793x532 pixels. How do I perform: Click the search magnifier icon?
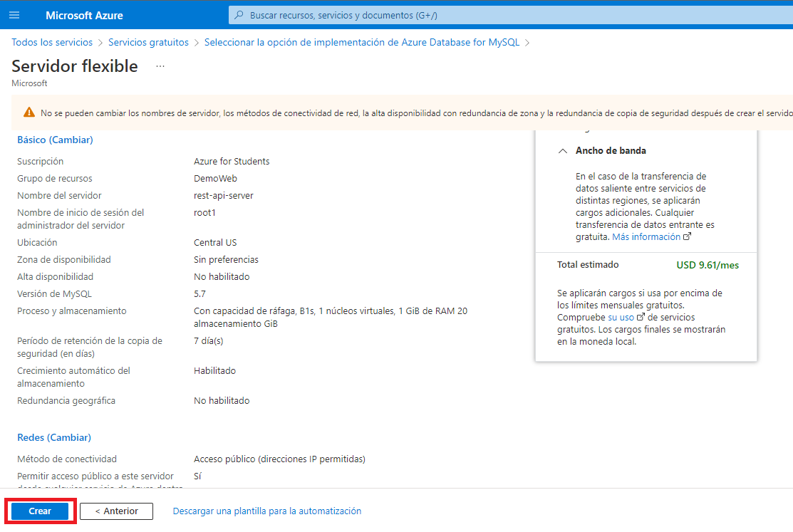point(239,15)
